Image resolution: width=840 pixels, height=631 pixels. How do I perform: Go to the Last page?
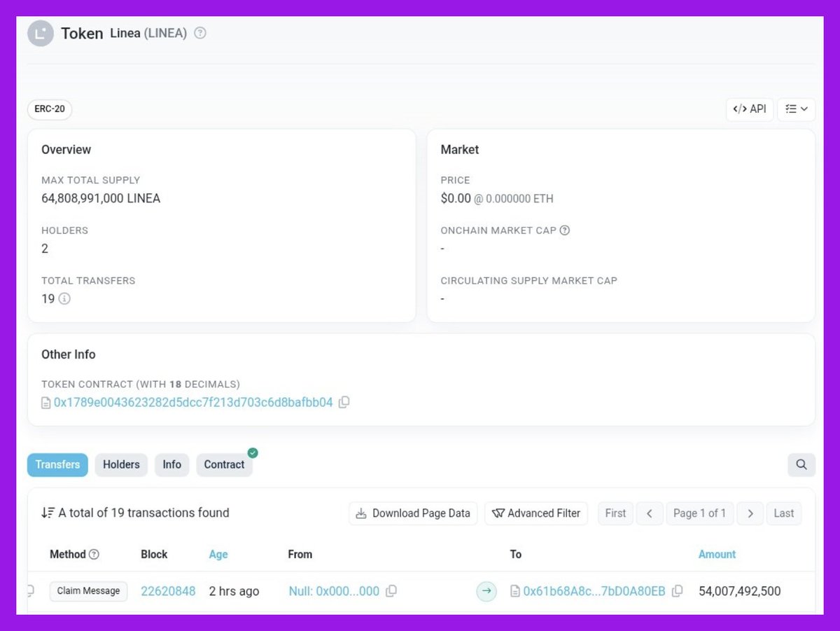pos(784,513)
